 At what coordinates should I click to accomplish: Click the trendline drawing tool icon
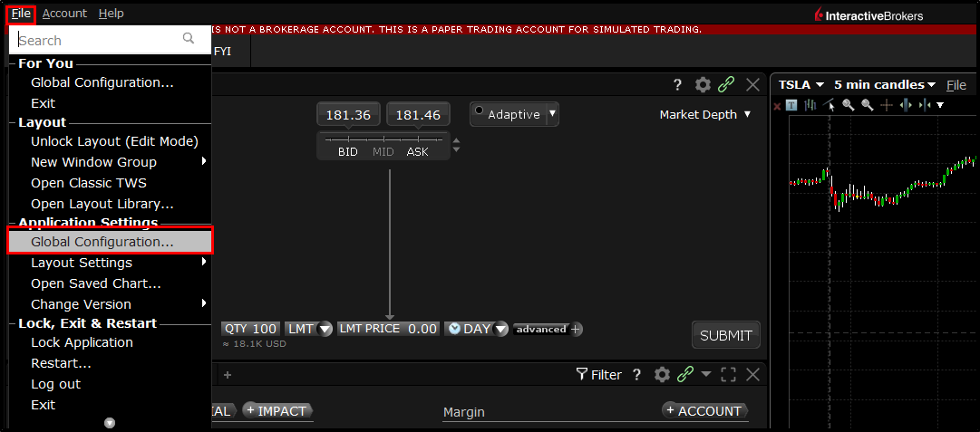(829, 105)
